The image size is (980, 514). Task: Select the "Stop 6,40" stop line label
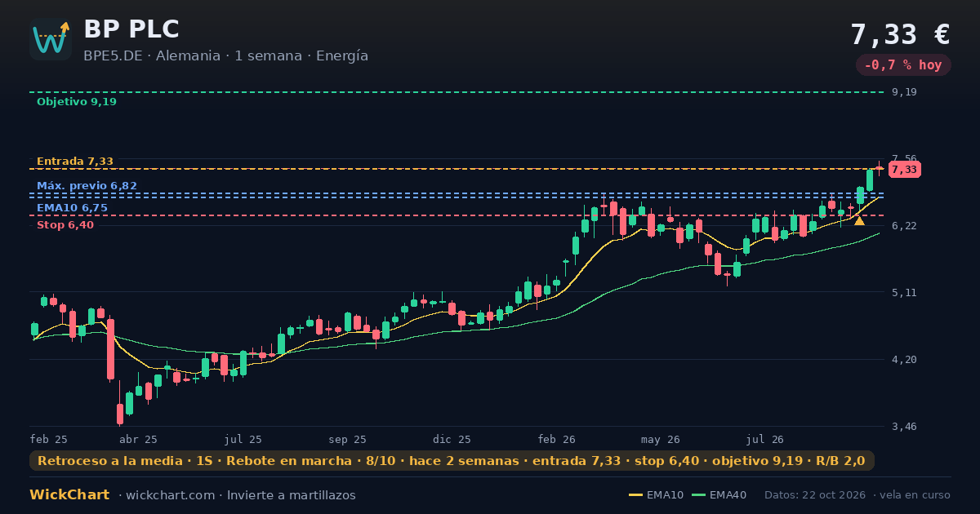coord(65,225)
